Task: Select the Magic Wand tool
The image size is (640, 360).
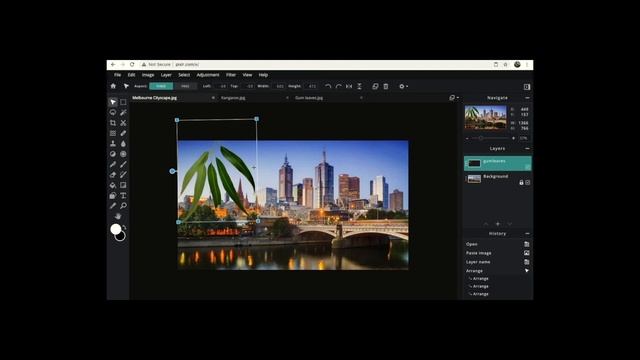Action: [123, 112]
